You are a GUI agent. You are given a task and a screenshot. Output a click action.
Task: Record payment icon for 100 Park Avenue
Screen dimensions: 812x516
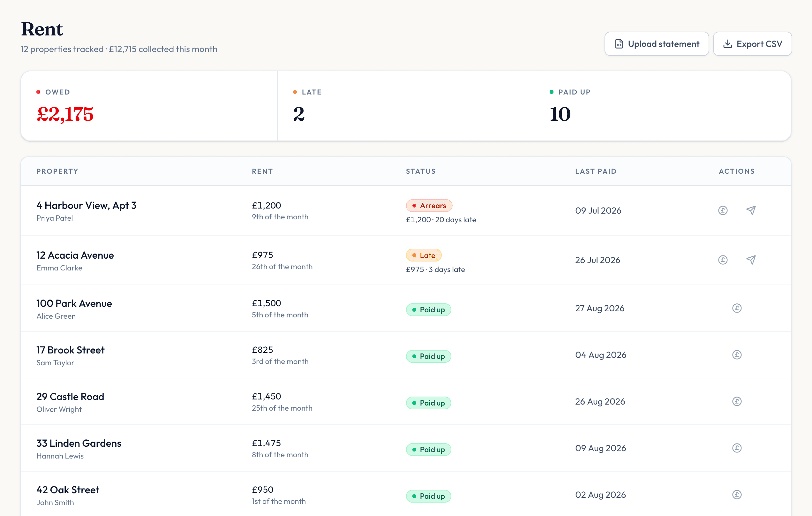[737, 308]
